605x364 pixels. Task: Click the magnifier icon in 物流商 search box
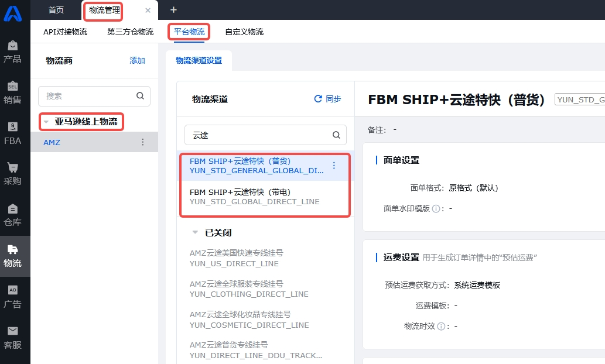click(x=139, y=95)
